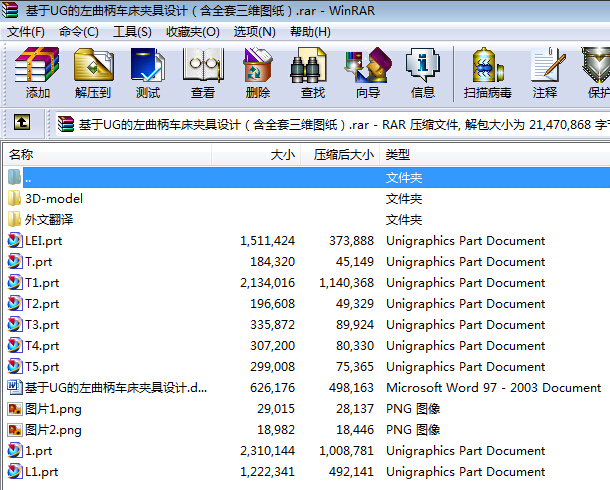This screenshot has width=610, height=490.
Task: Click the L1.prt file icon
Action: [x=15, y=471]
